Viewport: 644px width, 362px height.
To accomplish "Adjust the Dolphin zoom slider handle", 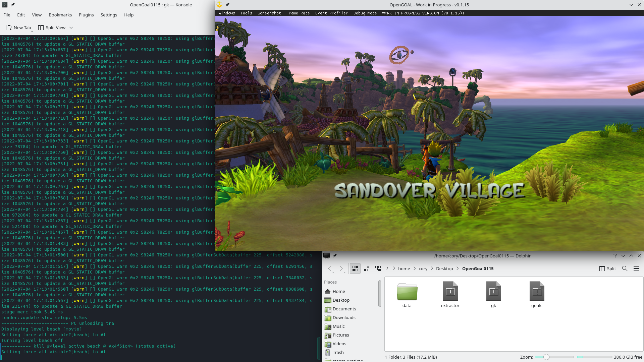I will click(546, 357).
